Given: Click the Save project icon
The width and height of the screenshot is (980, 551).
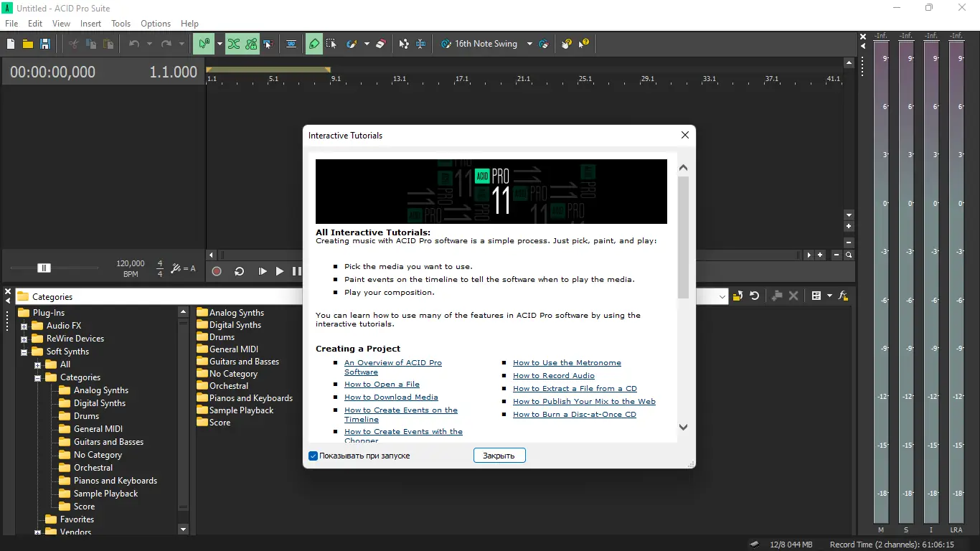Looking at the screenshot, I should click(45, 44).
